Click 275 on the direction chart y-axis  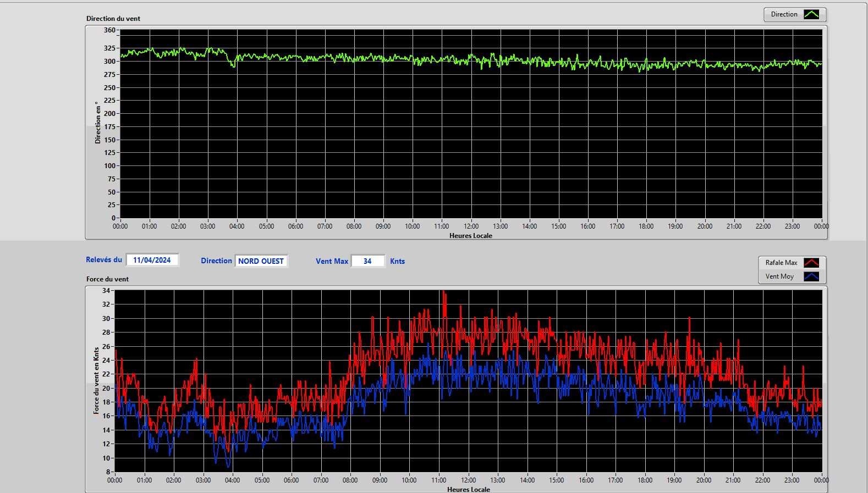(109, 74)
